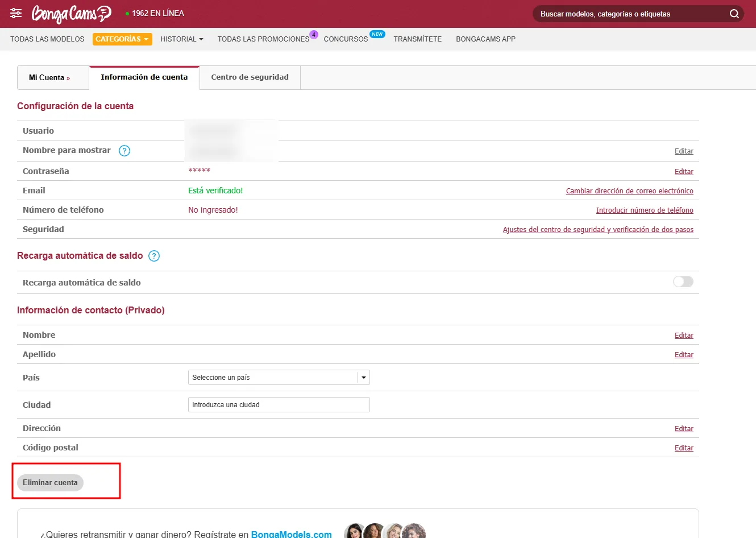Click Editar for Contraseña

tap(684, 172)
